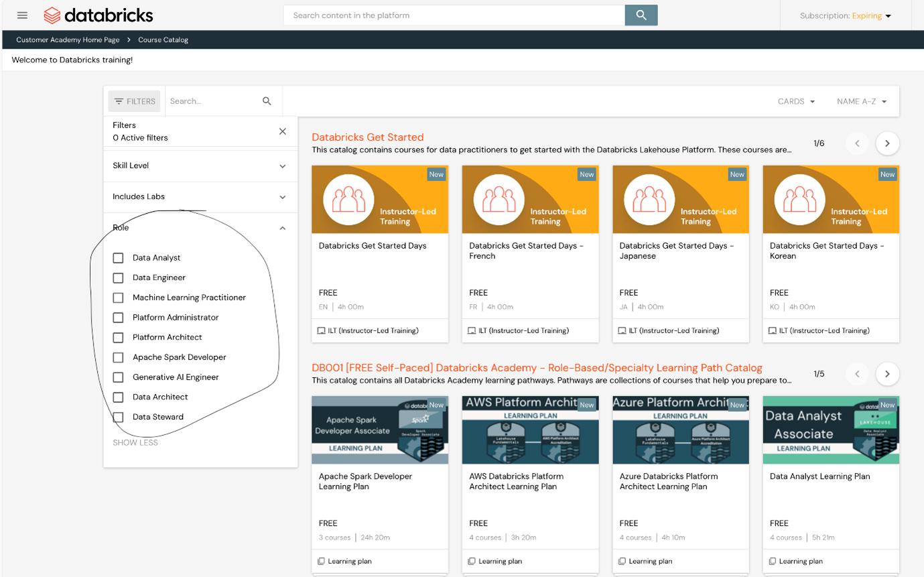The image size is (924, 577).
Task: Click the '1/5' page indicator
Action: point(819,374)
